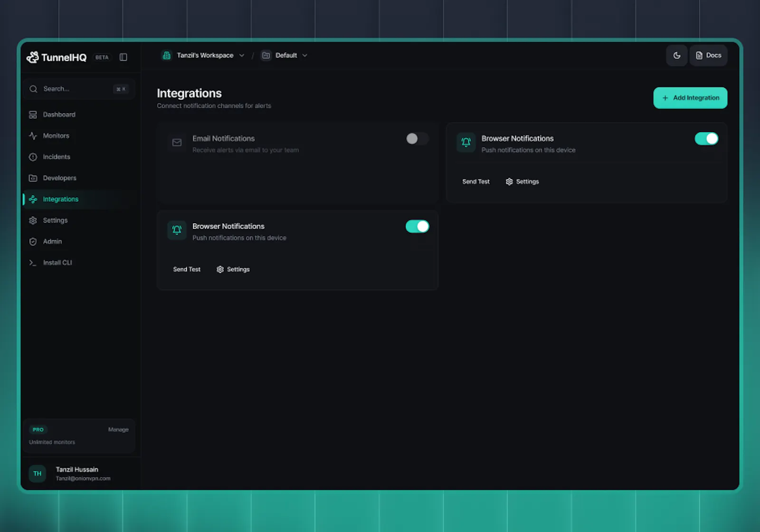Click the Docs document icon
Image resolution: width=760 pixels, height=532 pixels.
pyautogui.click(x=699, y=56)
